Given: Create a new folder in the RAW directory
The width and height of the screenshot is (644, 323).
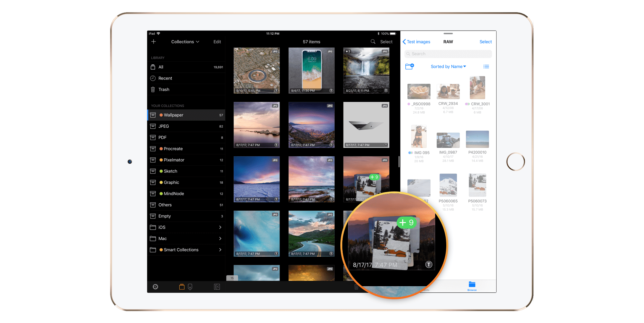Looking at the screenshot, I should tap(410, 66).
